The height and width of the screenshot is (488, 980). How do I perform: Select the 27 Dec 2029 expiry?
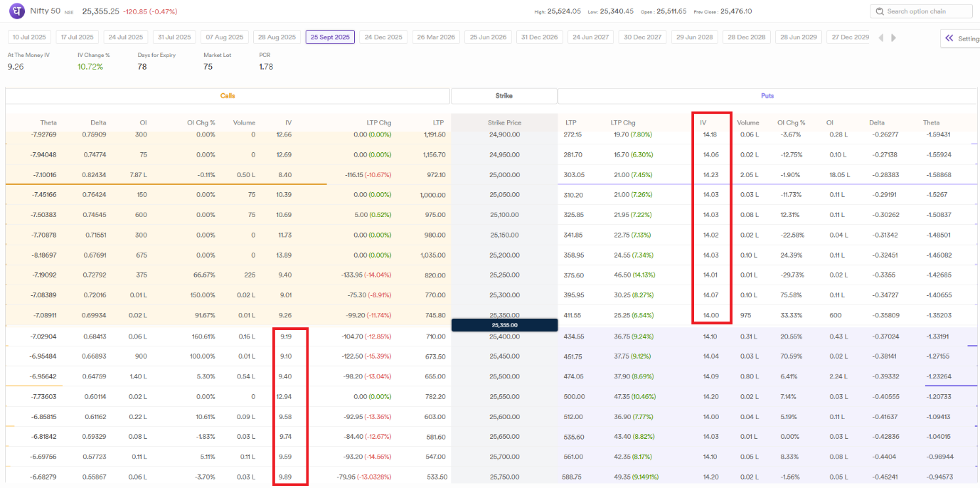pos(850,37)
